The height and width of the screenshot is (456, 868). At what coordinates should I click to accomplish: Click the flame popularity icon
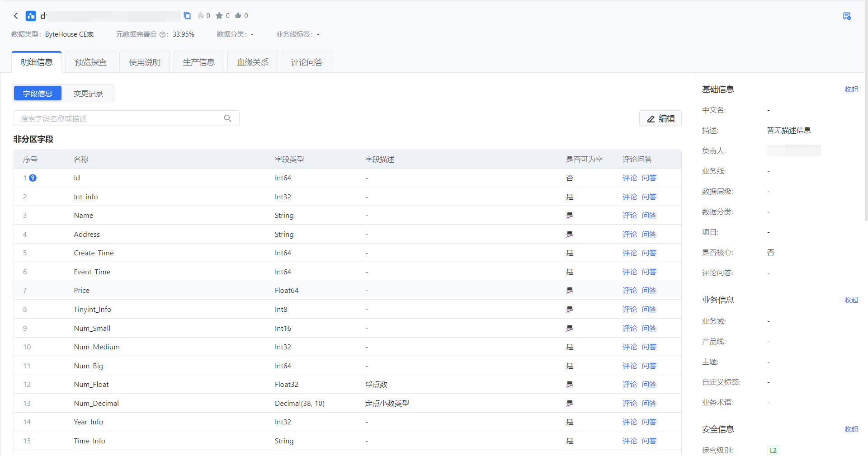201,15
